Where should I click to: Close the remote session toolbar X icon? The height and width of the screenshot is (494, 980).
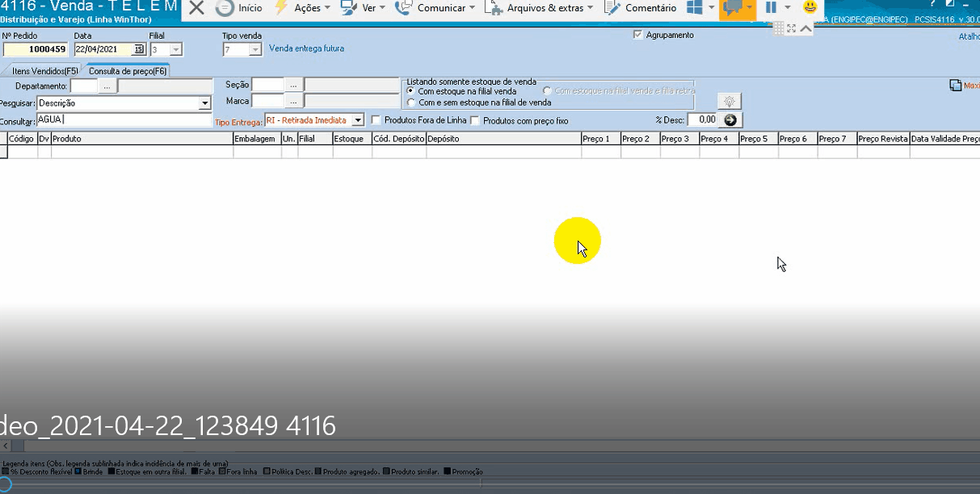coord(196,7)
